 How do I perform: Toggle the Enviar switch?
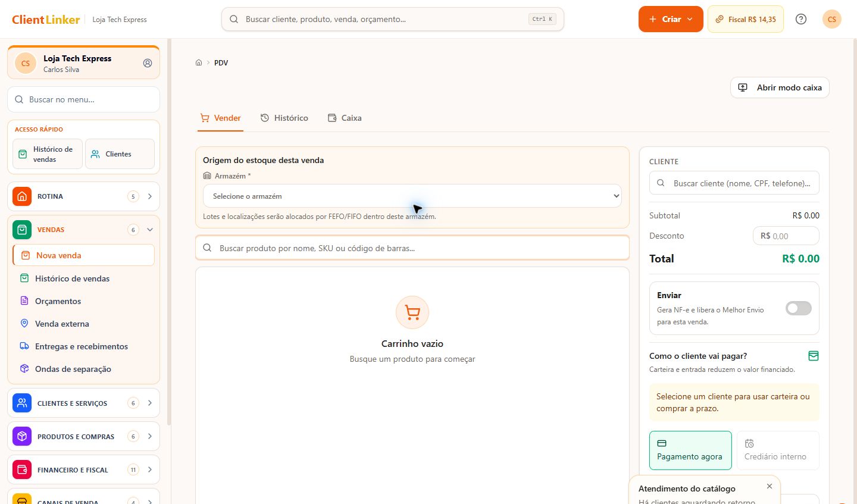click(798, 308)
